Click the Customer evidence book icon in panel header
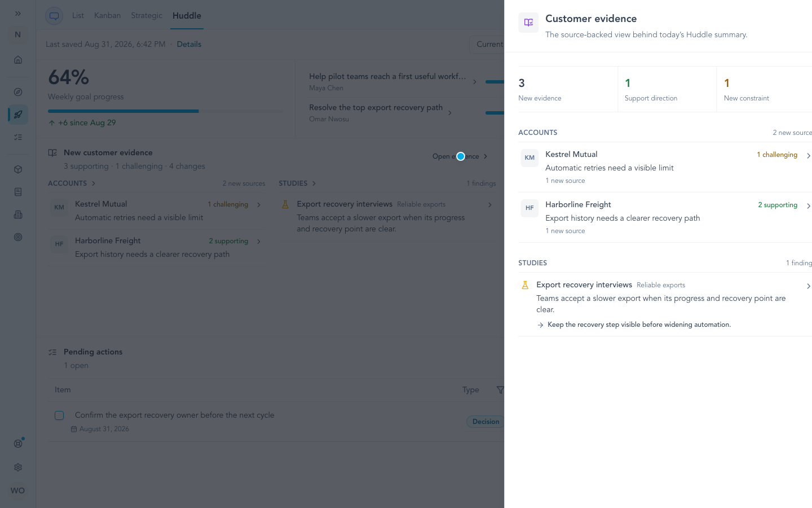 click(x=528, y=23)
